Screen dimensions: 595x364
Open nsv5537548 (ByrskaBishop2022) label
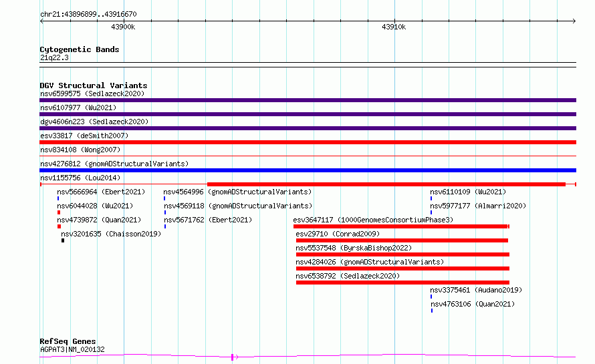pos(354,248)
